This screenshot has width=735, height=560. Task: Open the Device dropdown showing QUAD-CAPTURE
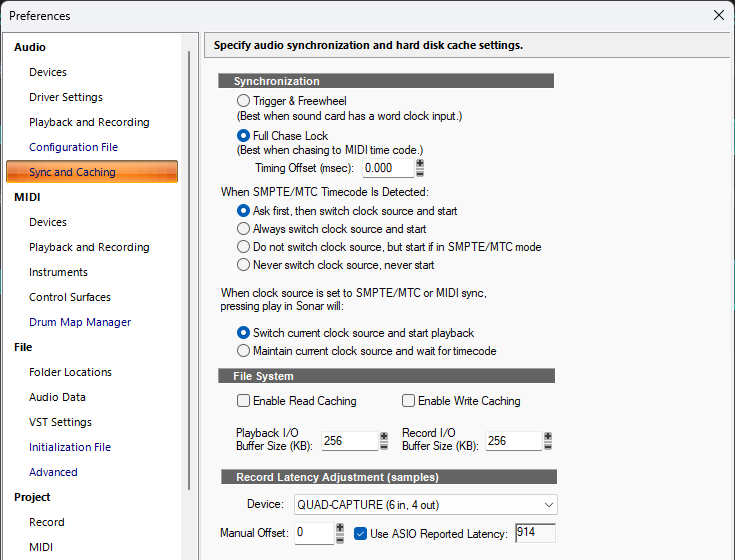tap(426, 505)
